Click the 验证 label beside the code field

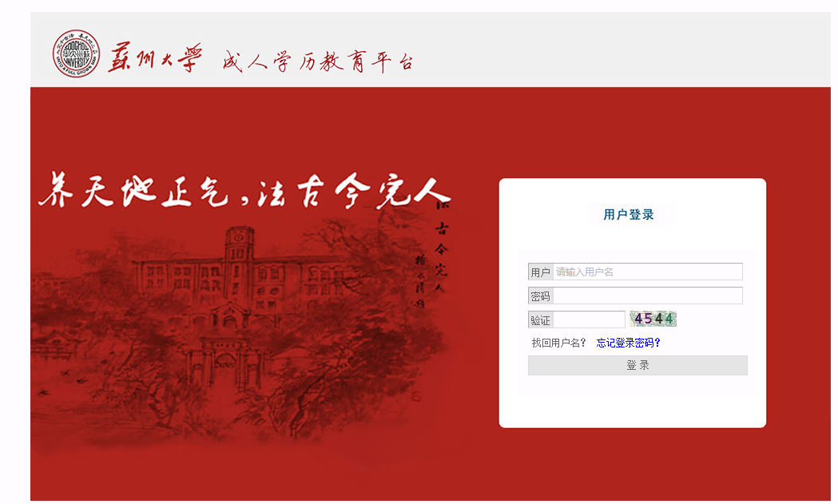[540, 320]
